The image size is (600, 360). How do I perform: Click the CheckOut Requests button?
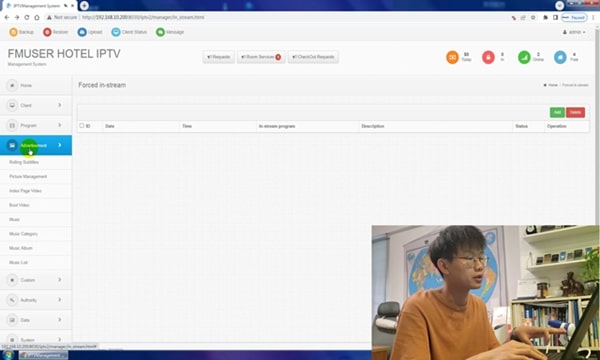click(x=313, y=57)
